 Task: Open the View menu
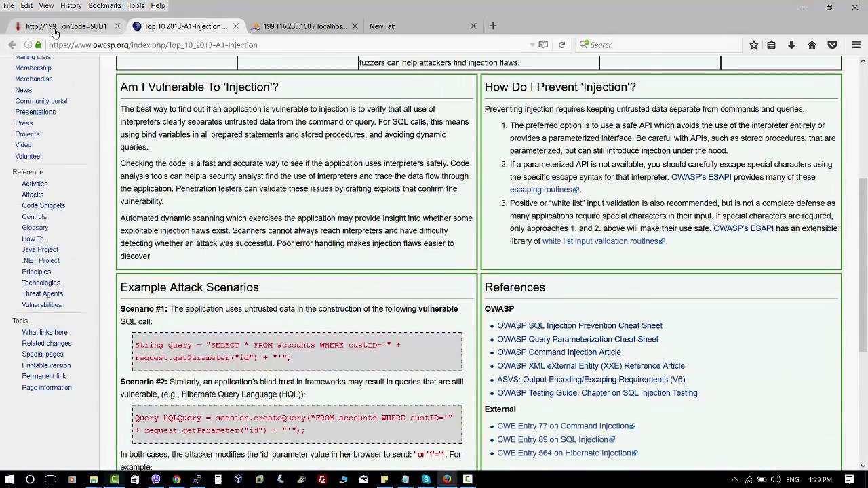46,5
